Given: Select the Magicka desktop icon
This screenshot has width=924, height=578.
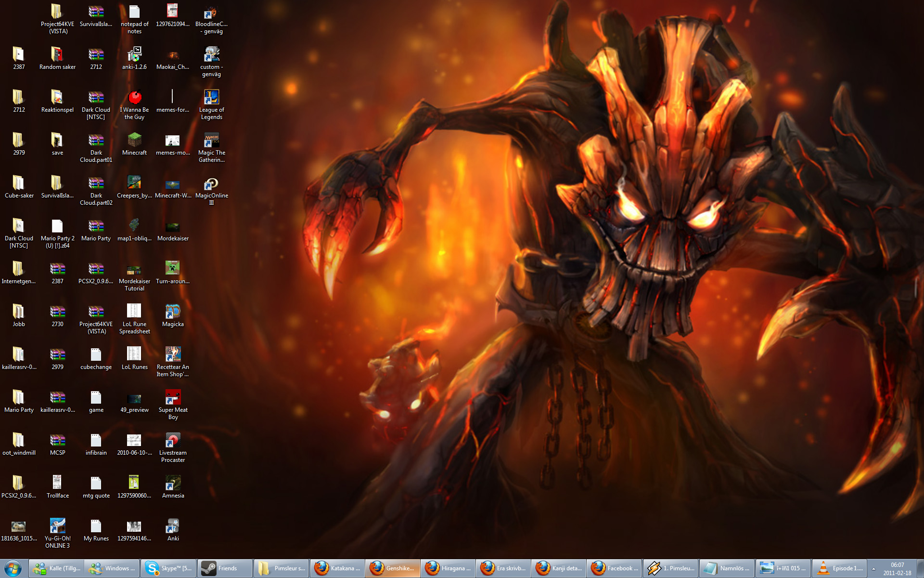Looking at the screenshot, I should click(x=173, y=315).
